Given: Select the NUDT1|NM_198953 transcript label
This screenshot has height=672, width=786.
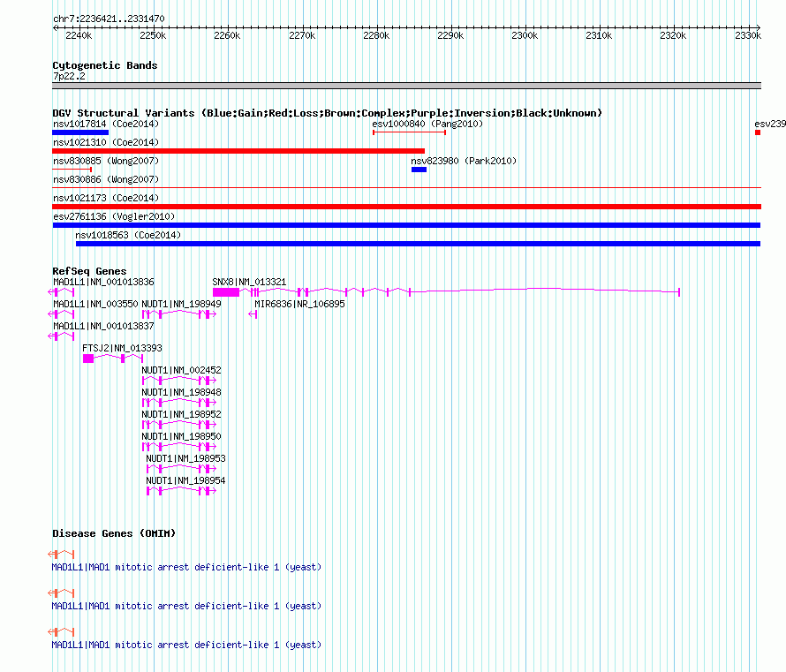Looking at the screenshot, I should (x=186, y=458).
